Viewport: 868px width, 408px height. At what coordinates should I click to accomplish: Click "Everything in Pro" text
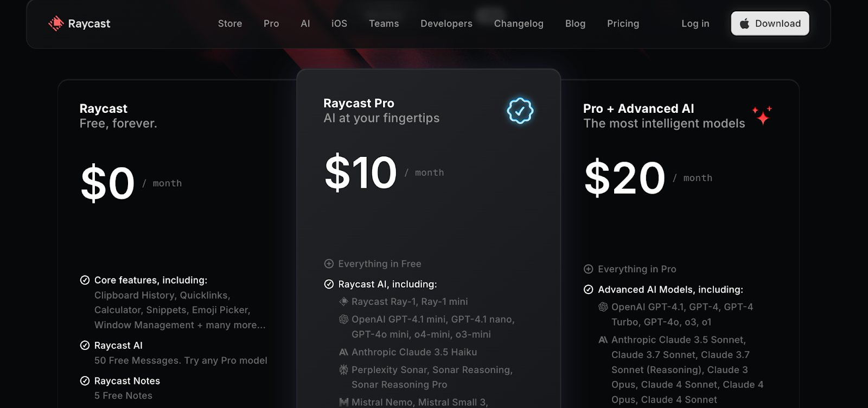[637, 269]
